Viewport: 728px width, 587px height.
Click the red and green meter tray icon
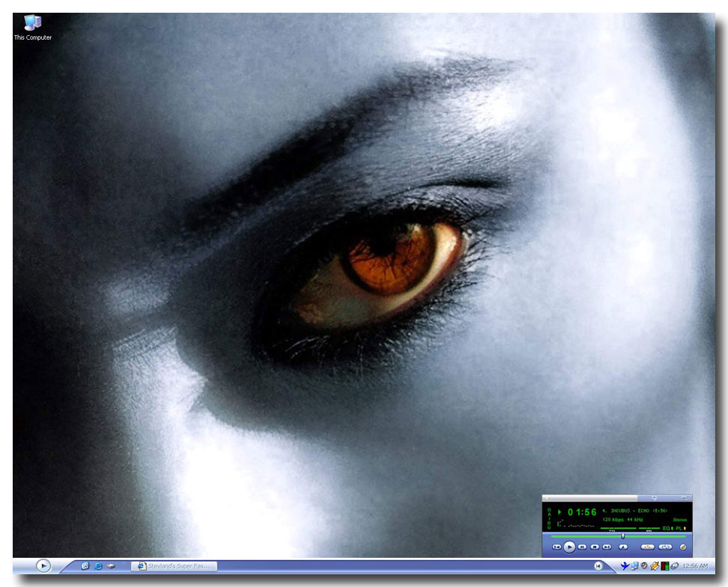(665, 565)
